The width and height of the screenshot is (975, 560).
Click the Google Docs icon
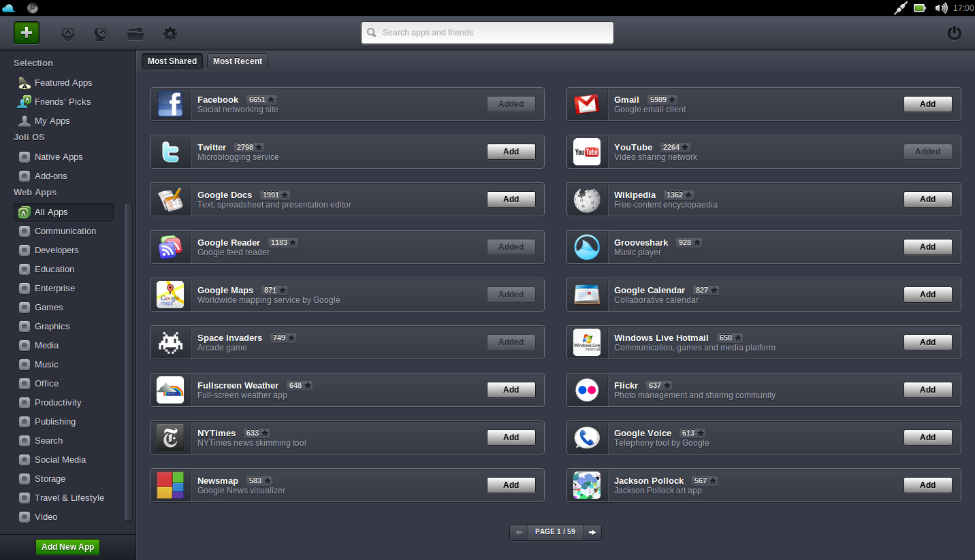170,199
